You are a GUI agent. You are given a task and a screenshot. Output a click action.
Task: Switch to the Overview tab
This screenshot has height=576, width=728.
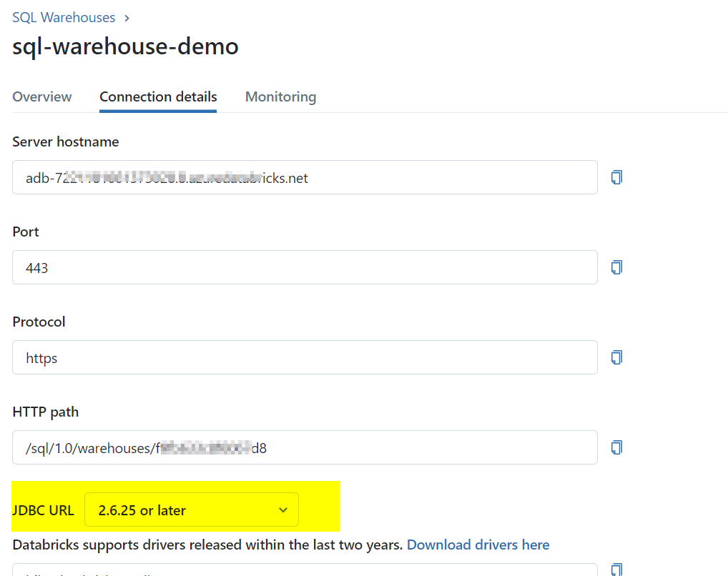41,96
